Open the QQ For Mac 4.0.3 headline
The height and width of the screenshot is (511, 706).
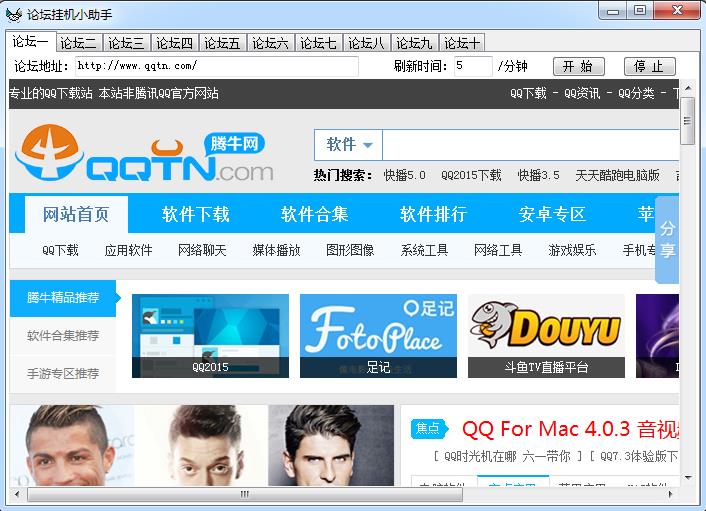click(570, 430)
